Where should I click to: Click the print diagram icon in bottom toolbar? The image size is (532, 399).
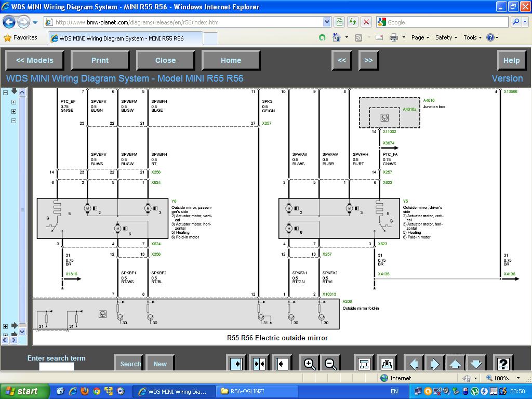click(387, 364)
